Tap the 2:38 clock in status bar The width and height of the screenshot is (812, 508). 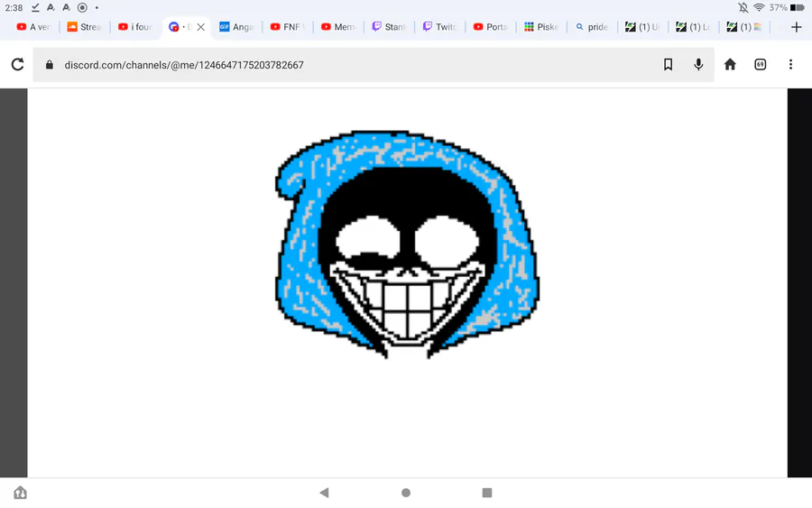14,8
